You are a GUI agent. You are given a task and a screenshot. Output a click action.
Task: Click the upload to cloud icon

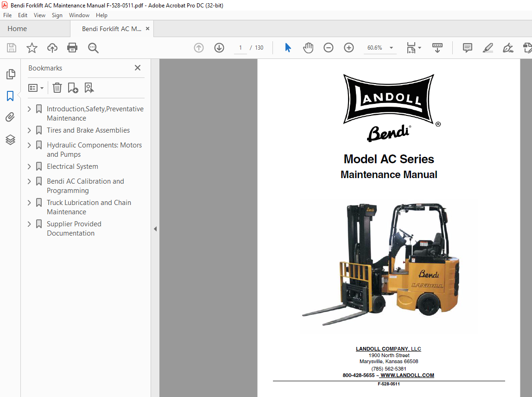[x=52, y=48]
